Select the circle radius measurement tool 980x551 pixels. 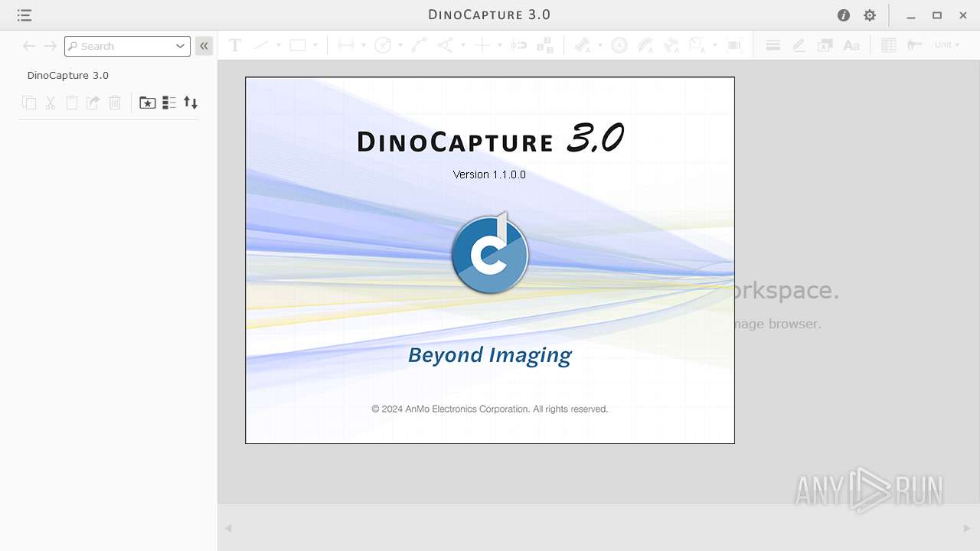point(383,45)
